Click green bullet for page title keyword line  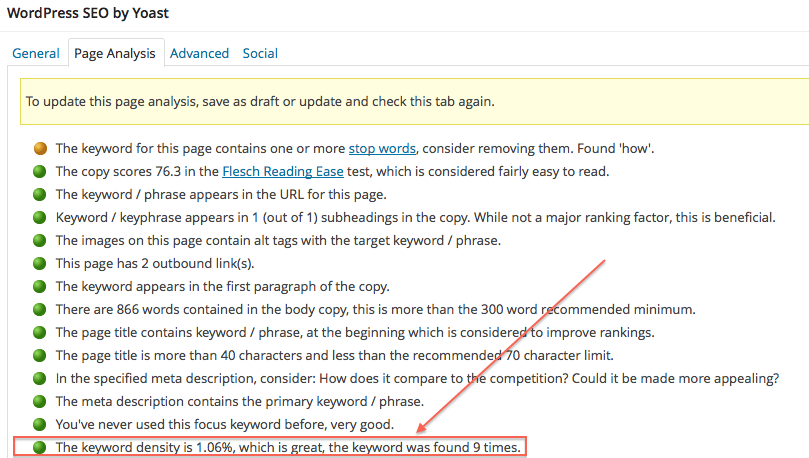click(x=40, y=332)
